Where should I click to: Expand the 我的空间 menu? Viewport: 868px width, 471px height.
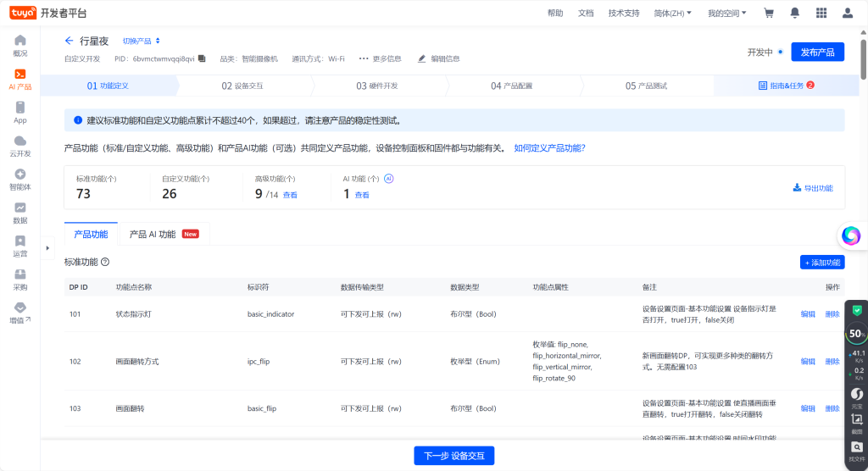pos(726,13)
